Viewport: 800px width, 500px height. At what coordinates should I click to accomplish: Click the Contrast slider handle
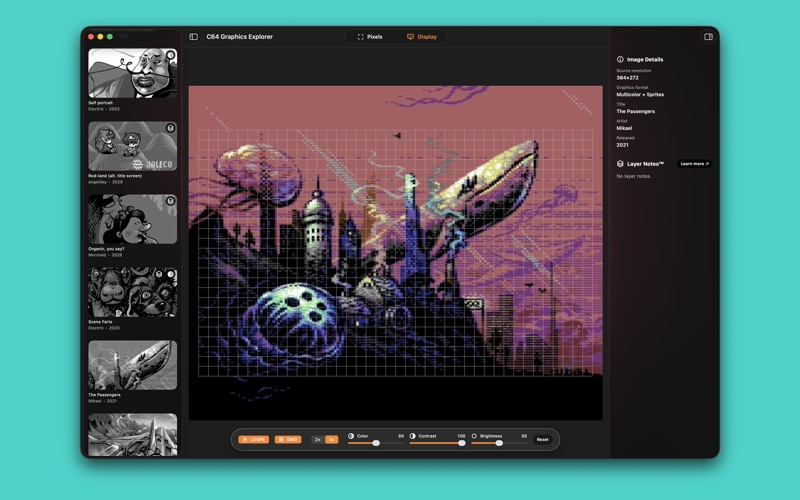462,443
